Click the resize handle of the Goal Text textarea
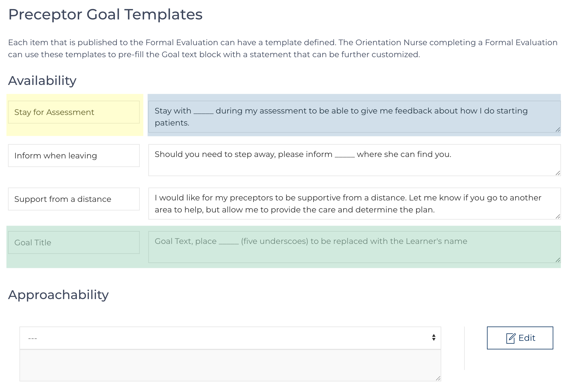565x392 pixels. point(558,260)
